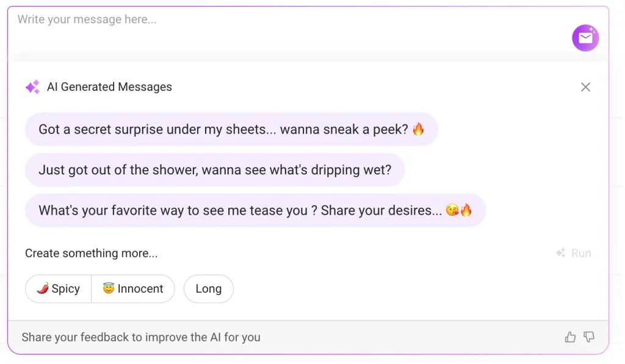The image size is (625, 364).
Task: Select the "secret surprise under my sheets" suggestion
Action: (x=231, y=129)
